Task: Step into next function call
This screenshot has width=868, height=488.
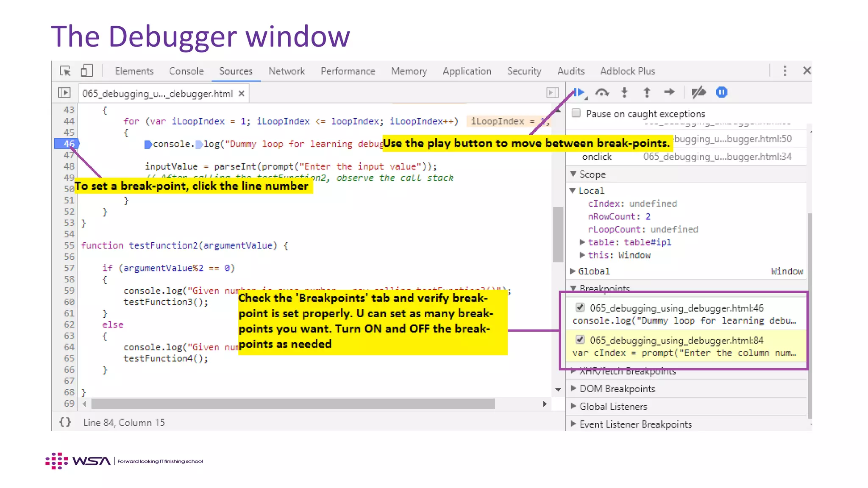Action: pyautogui.click(x=624, y=92)
